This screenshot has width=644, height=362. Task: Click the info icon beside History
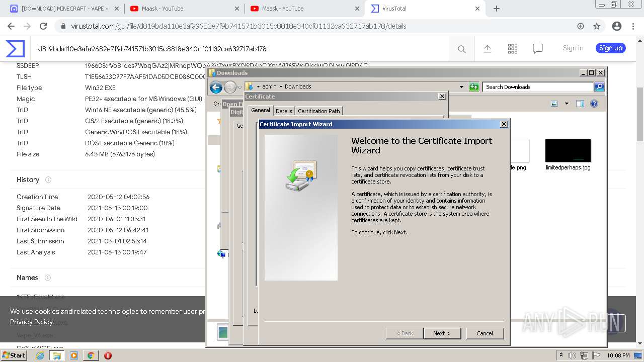pyautogui.click(x=48, y=179)
